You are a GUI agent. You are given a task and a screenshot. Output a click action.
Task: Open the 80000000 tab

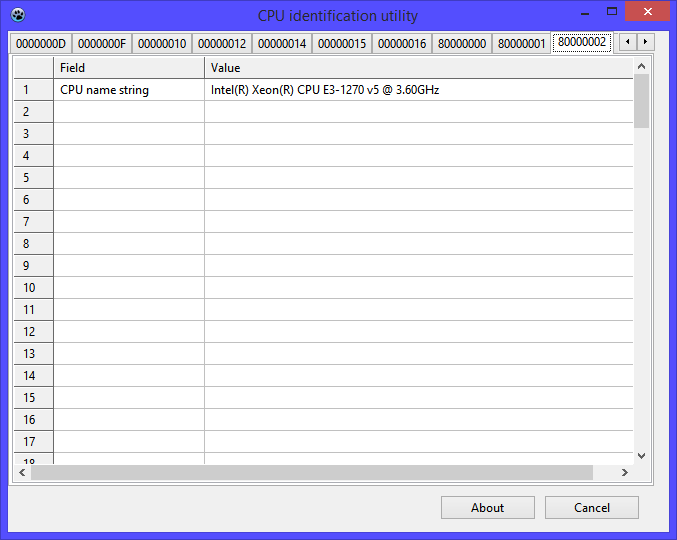(462, 44)
